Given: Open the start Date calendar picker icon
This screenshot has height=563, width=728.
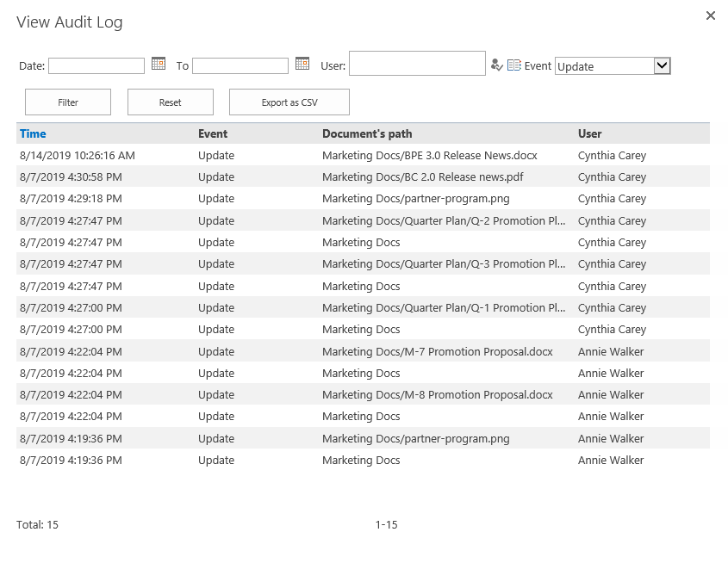Looking at the screenshot, I should pyautogui.click(x=159, y=64).
